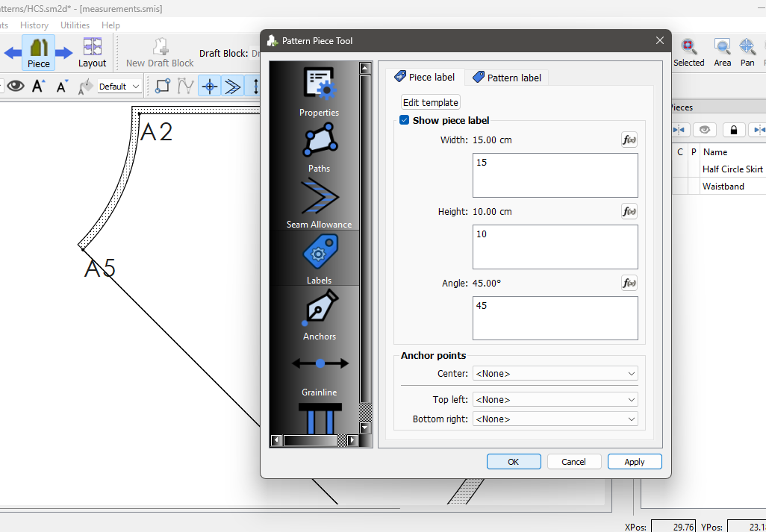The width and height of the screenshot is (766, 532).
Task: Click the curve control points icon
Action: tap(186, 87)
